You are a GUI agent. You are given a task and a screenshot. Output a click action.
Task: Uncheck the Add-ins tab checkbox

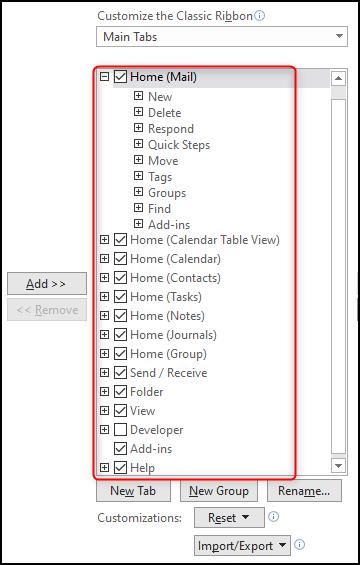120,449
